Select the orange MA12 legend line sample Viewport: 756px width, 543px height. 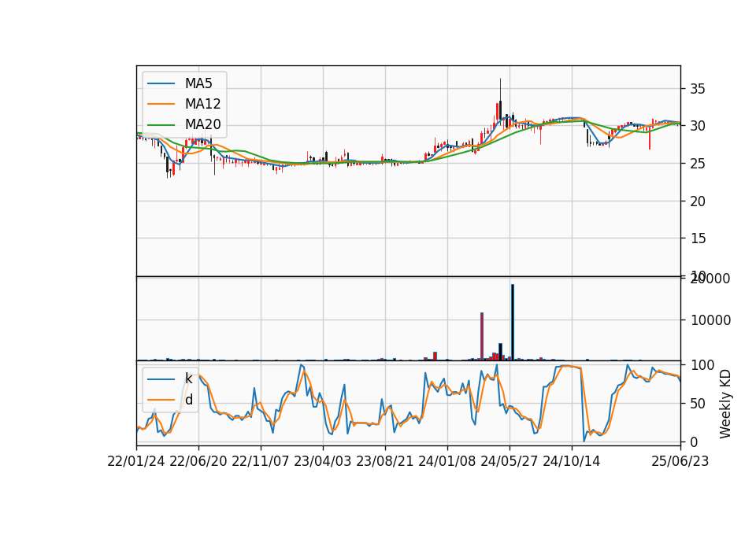pyautogui.click(x=161, y=104)
